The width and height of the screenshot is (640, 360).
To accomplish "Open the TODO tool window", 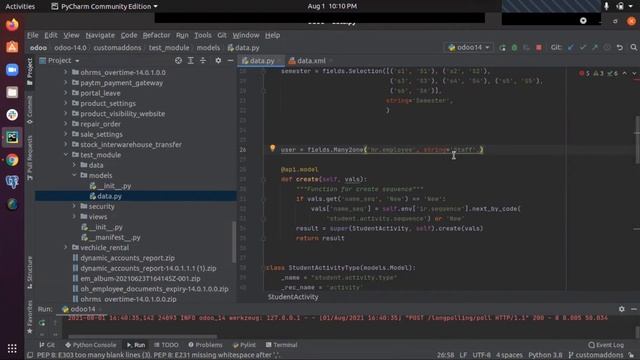I will pos(166,345).
